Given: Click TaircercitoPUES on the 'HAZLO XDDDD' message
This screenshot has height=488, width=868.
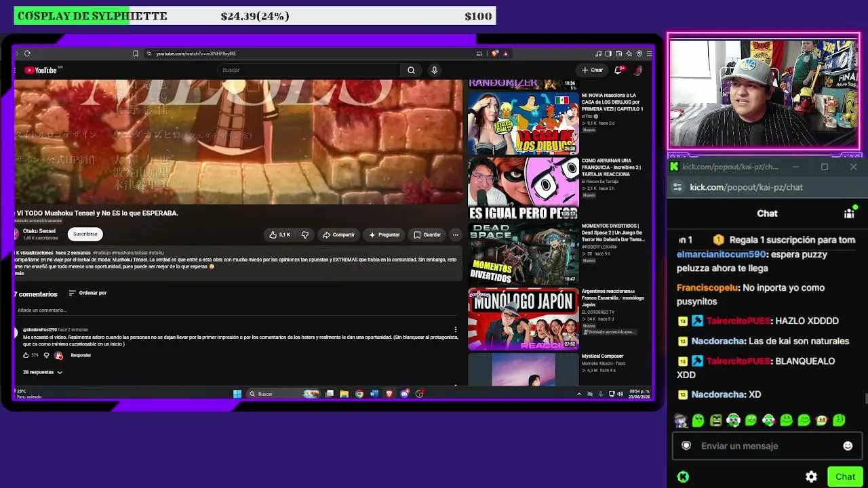Looking at the screenshot, I should 738,321.
